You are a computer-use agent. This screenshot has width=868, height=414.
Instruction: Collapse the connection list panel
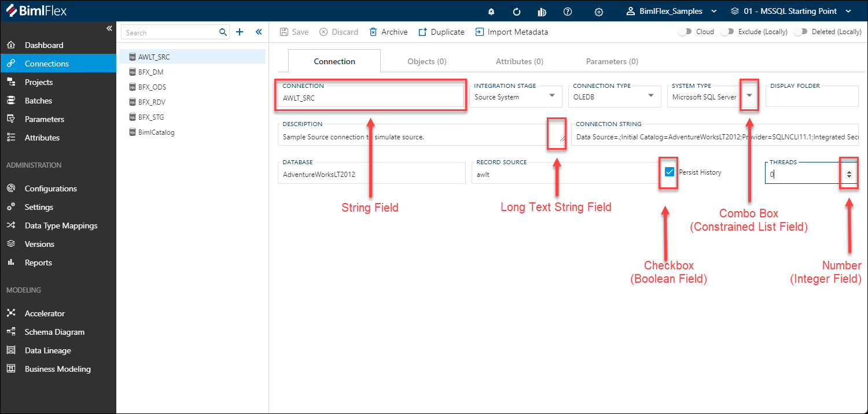259,32
